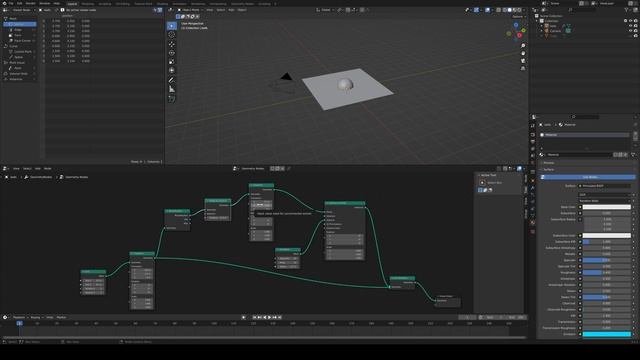Select Edge domain row in spreadsheet sidebar

[20, 30]
